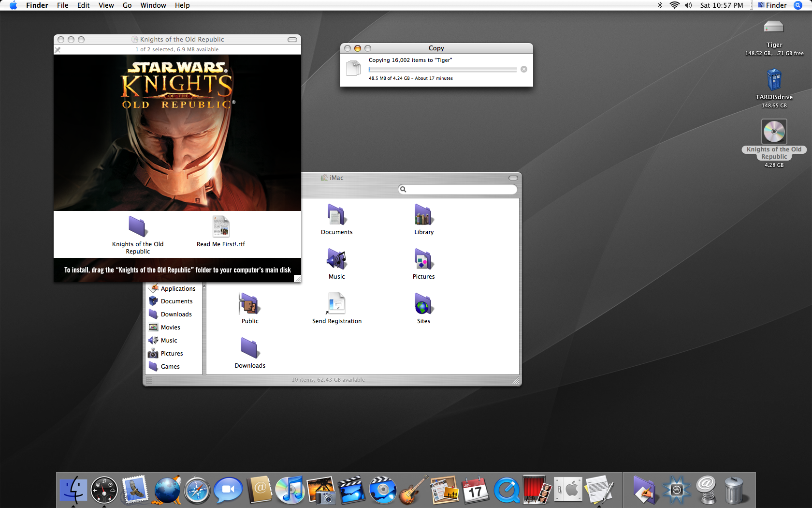
Task: Launch iTunes from the Dock
Action: tap(290, 490)
